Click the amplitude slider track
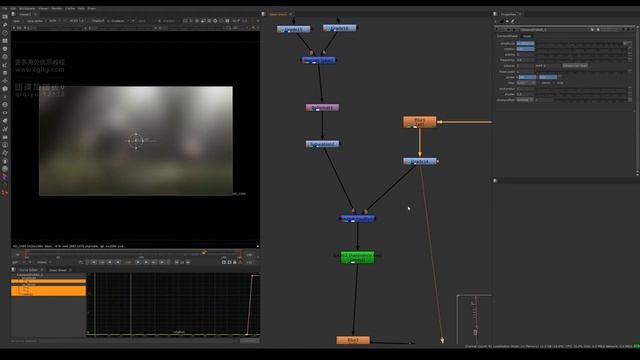 [579, 43]
